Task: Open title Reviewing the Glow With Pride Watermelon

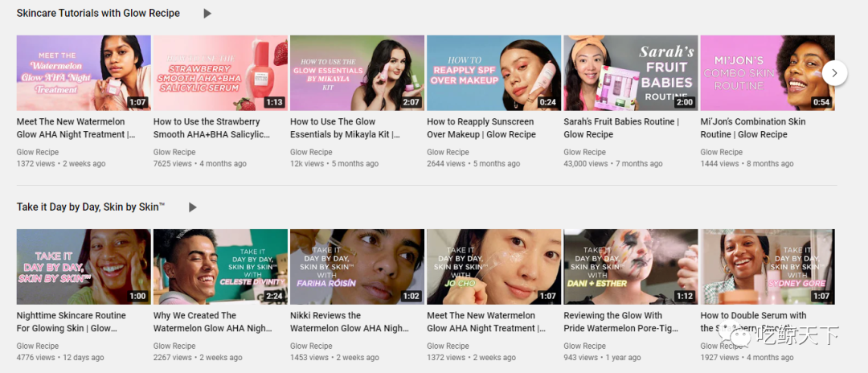Action: 621,322
